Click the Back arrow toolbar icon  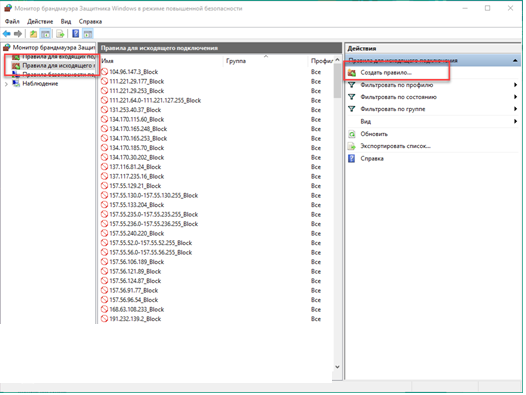coord(6,34)
